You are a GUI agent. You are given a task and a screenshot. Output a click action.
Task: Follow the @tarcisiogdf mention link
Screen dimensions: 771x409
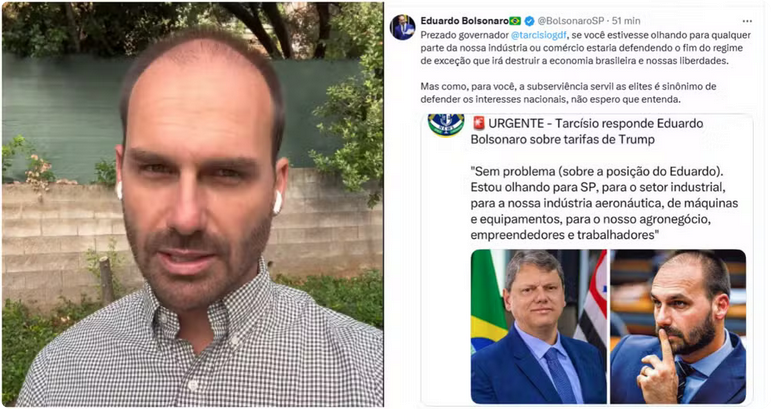tap(538, 35)
